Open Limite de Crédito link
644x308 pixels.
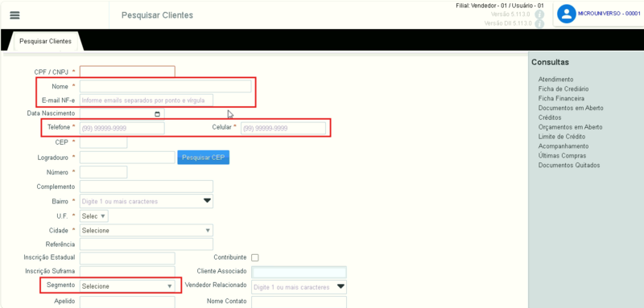(x=562, y=137)
